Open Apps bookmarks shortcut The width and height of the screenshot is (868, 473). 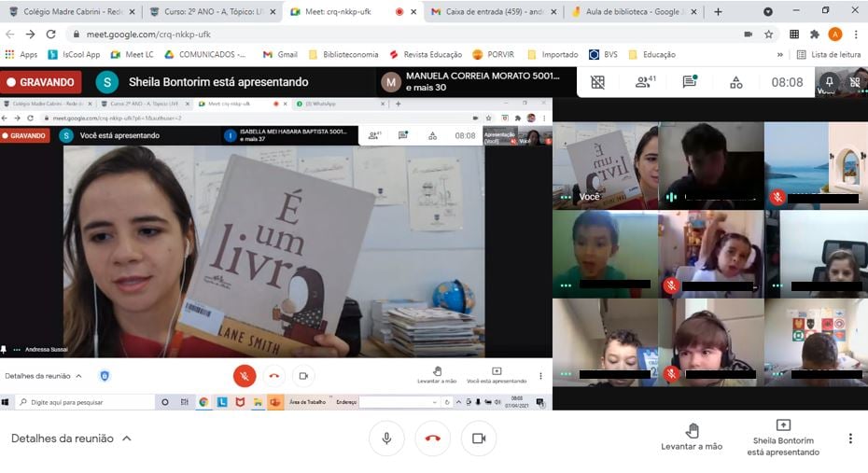point(21,54)
